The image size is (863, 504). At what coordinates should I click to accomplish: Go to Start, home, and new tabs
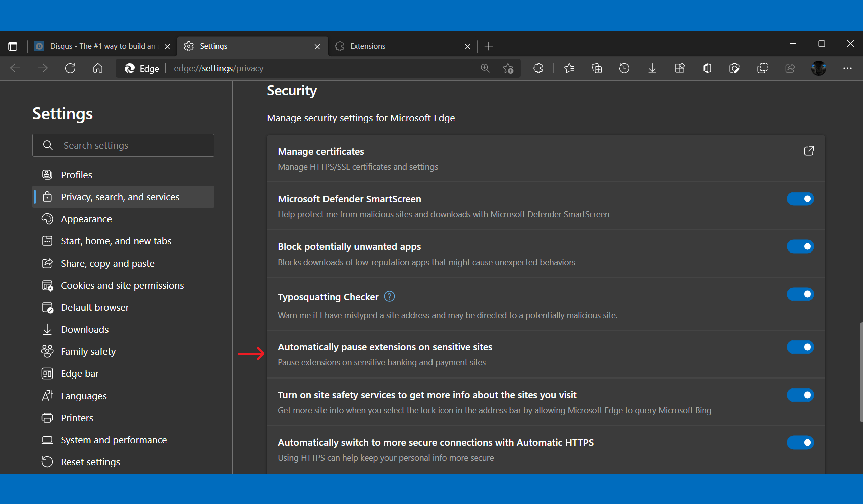pyautogui.click(x=123, y=241)
